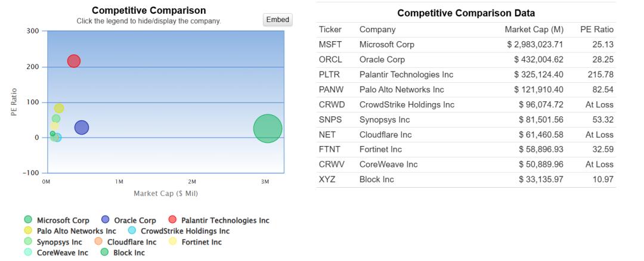This screenshot has width=644, height=261.
Task: Open Microsoft Corp link in table
Action: coord(386,45)
